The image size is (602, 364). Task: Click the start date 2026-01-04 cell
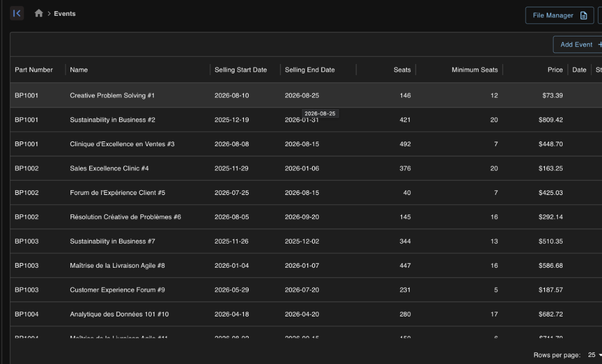coord(232,265)
